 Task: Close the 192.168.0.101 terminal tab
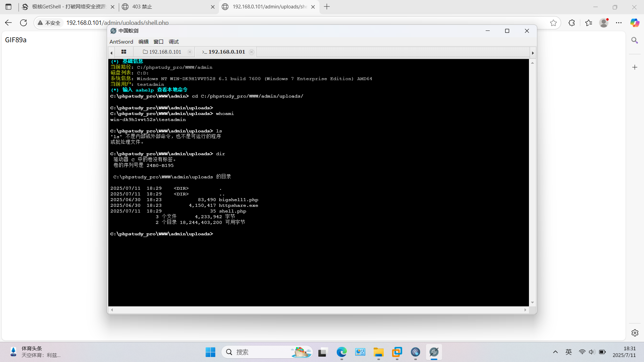(252, 52)
